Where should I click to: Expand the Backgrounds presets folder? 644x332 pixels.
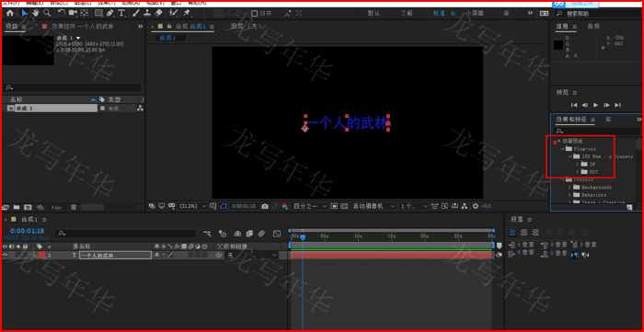click(570, 187)
